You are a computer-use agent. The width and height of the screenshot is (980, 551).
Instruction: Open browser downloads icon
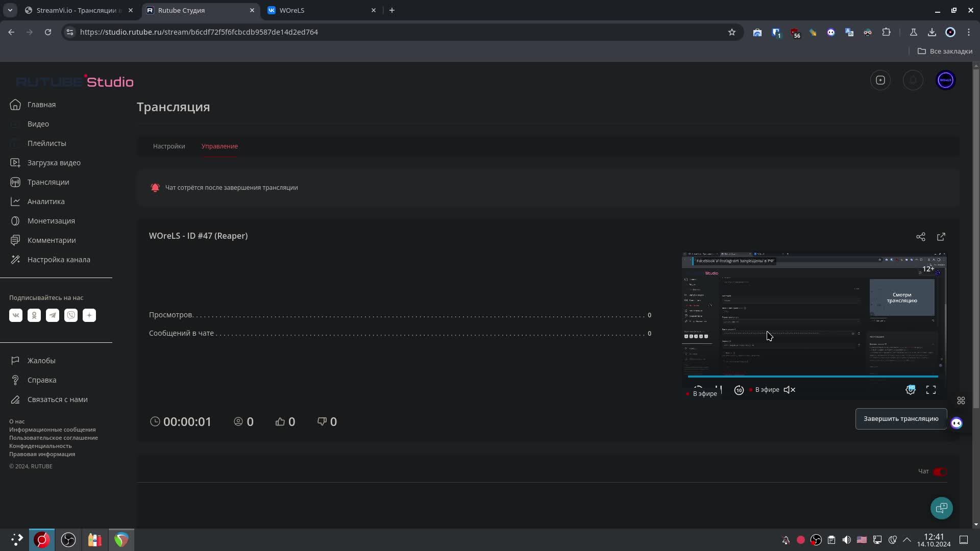point(932,32)
